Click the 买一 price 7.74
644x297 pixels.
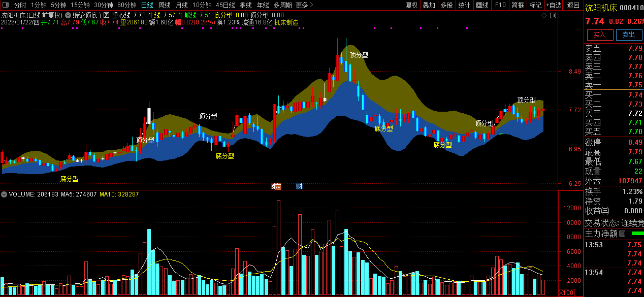[x=635, y=95]
